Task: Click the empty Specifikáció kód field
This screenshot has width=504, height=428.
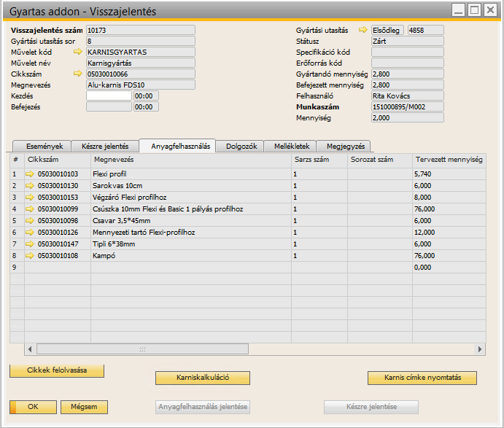Action: (x=408, y=52)
